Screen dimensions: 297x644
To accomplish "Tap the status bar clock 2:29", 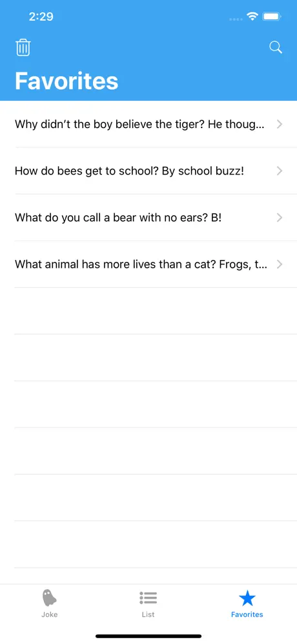I will (x=41, y=16).
